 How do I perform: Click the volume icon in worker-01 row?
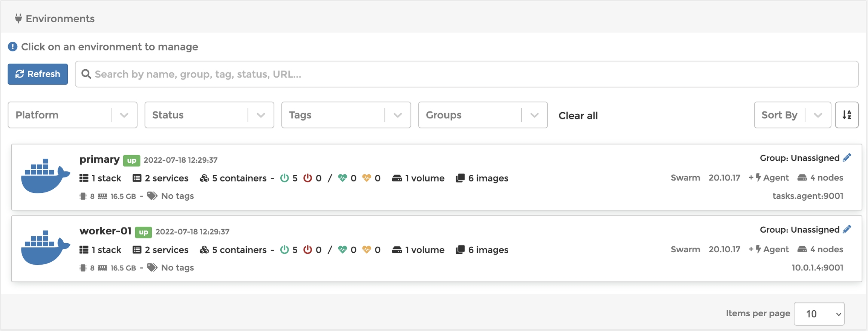click(397, 250)
